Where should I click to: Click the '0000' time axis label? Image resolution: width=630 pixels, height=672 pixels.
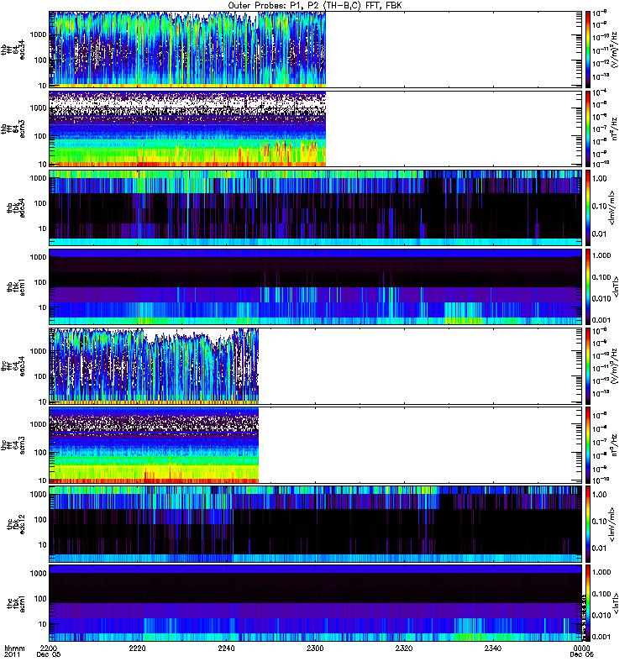(x=581, y=648)
